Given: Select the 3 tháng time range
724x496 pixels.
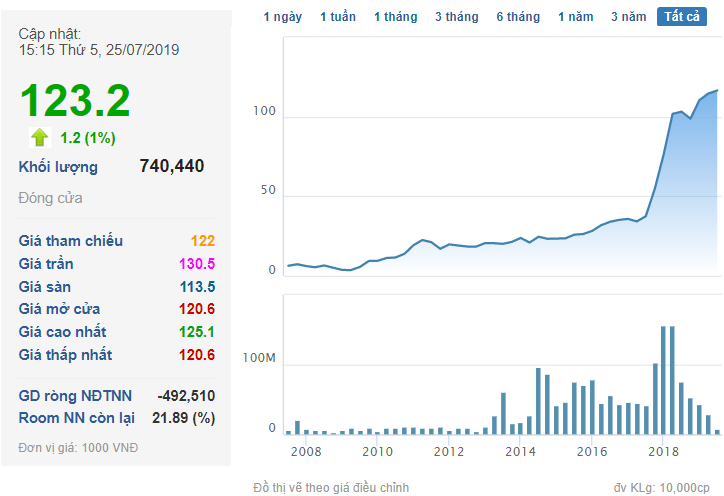Looking at the screenshot, I should pyautogui.click(x=456, y=17).
